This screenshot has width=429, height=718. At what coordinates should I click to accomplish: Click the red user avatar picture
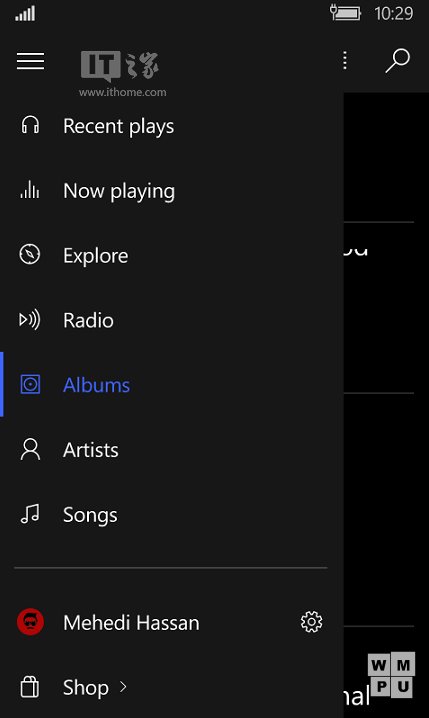(x=30, y=622)
